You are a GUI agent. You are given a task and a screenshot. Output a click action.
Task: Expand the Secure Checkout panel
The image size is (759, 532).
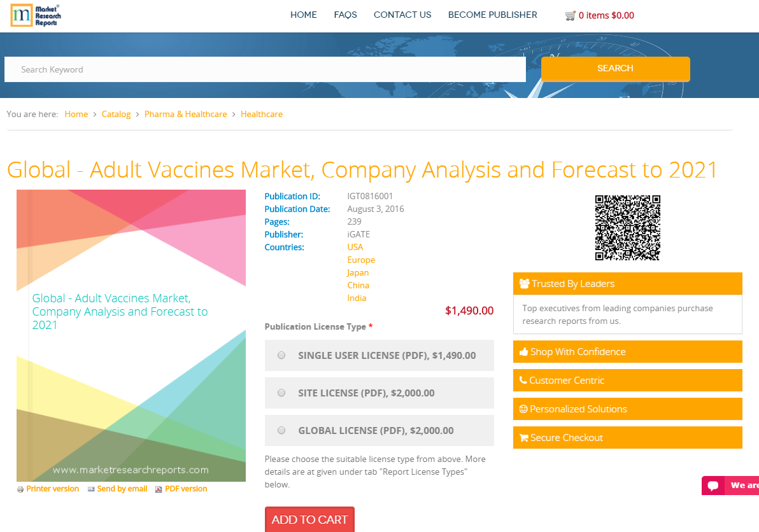tap(627, 437)
